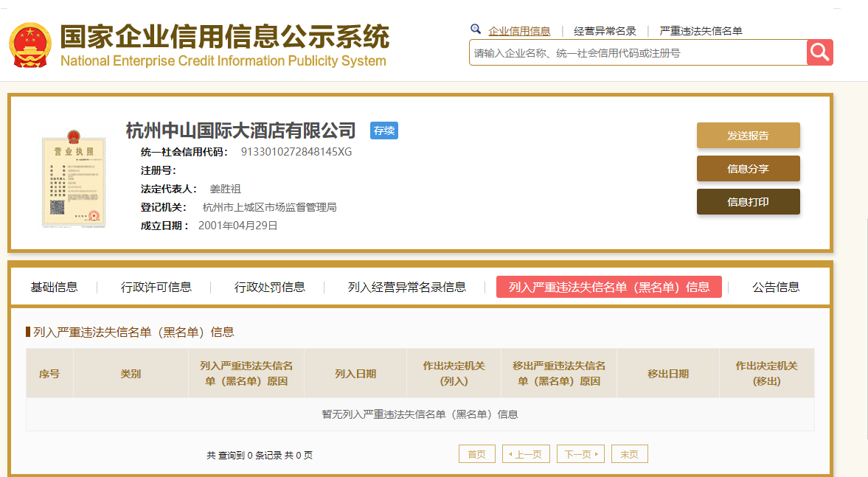The image size is (868, 477).
Task: Switch to the 公告信息 tab
Action: coord(776,288)
